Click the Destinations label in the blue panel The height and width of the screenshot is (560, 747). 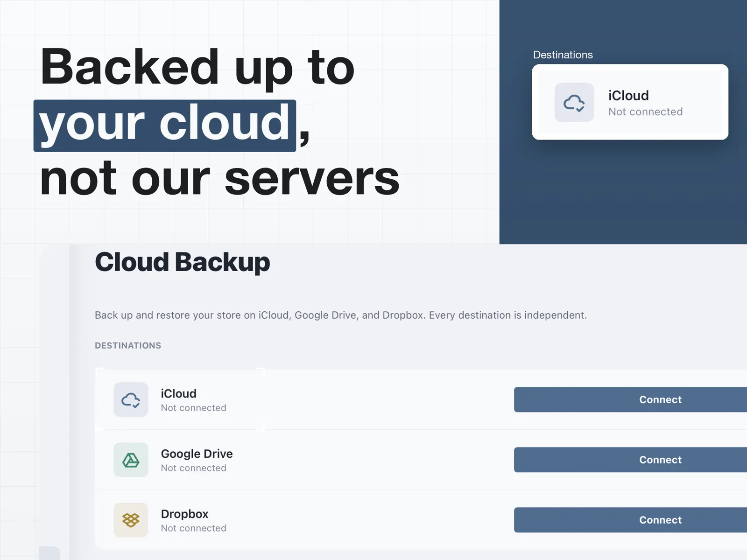click(563, 55)
